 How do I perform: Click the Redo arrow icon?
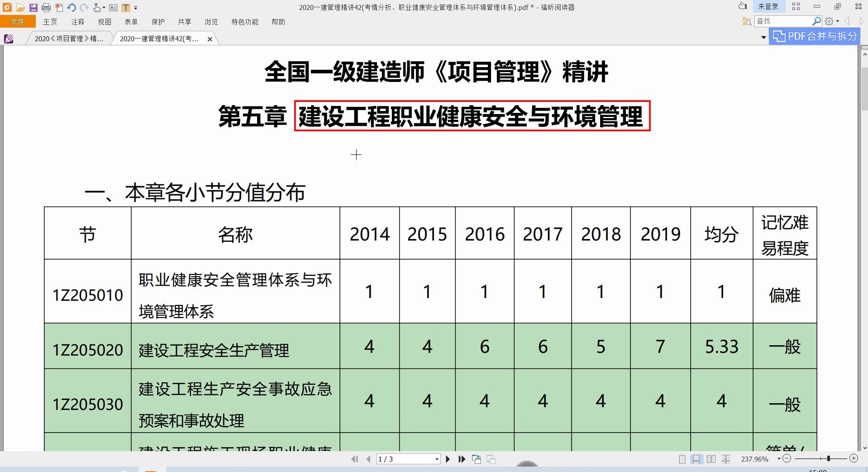84,7
